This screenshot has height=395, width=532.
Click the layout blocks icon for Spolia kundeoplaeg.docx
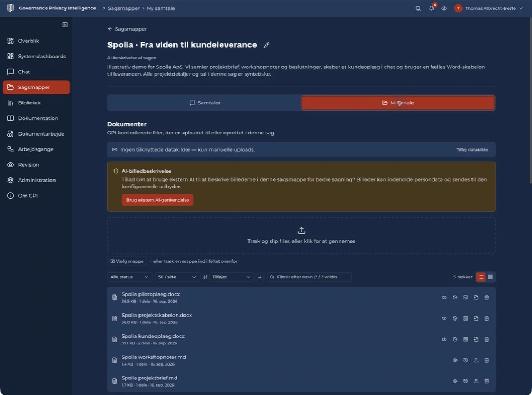tap(465, 339)
